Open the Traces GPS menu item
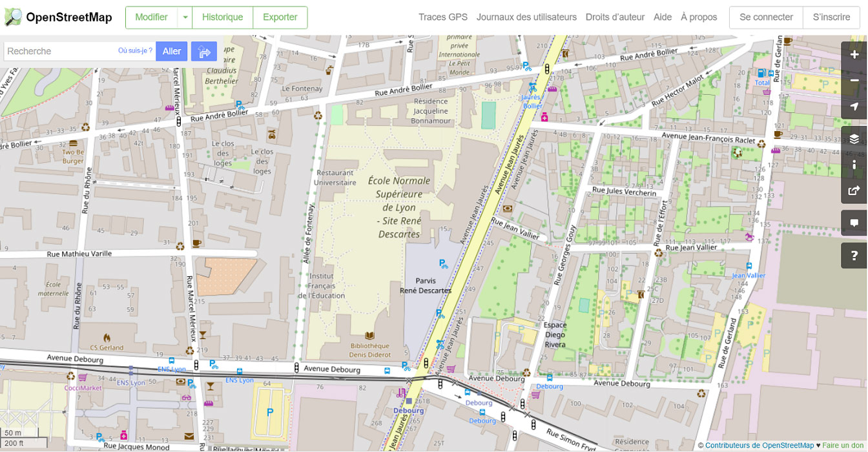 click(x=442, y=17)
